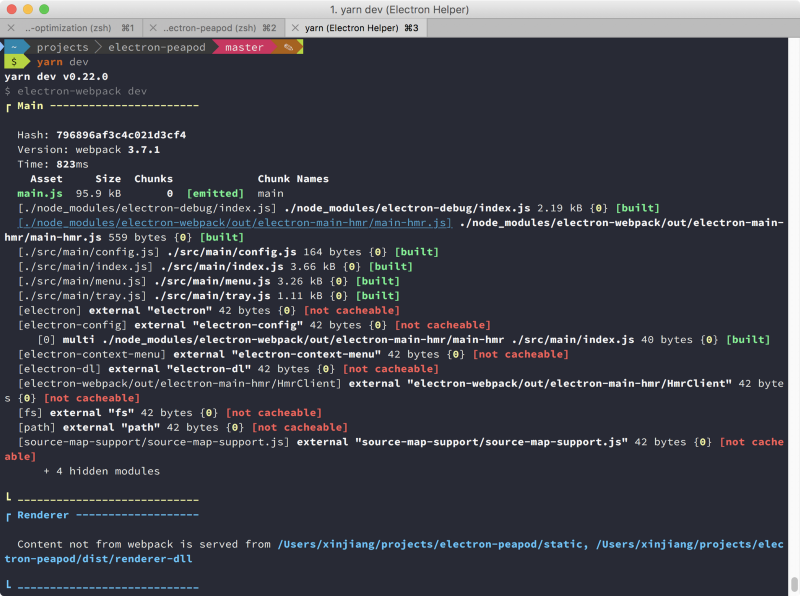
Task: Click bold './src/main/config.js' path
Action: pos(232,252)
